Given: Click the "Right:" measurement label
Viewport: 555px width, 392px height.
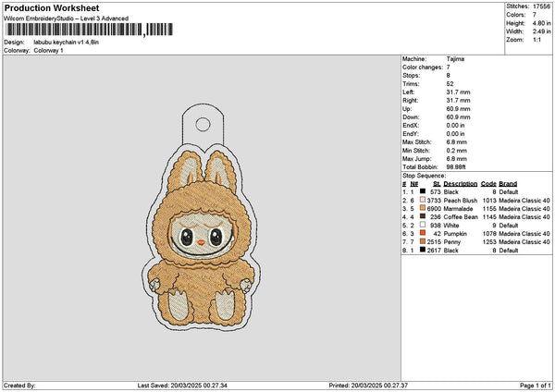Looking at the screenshot, I should [x=410, y=101].
